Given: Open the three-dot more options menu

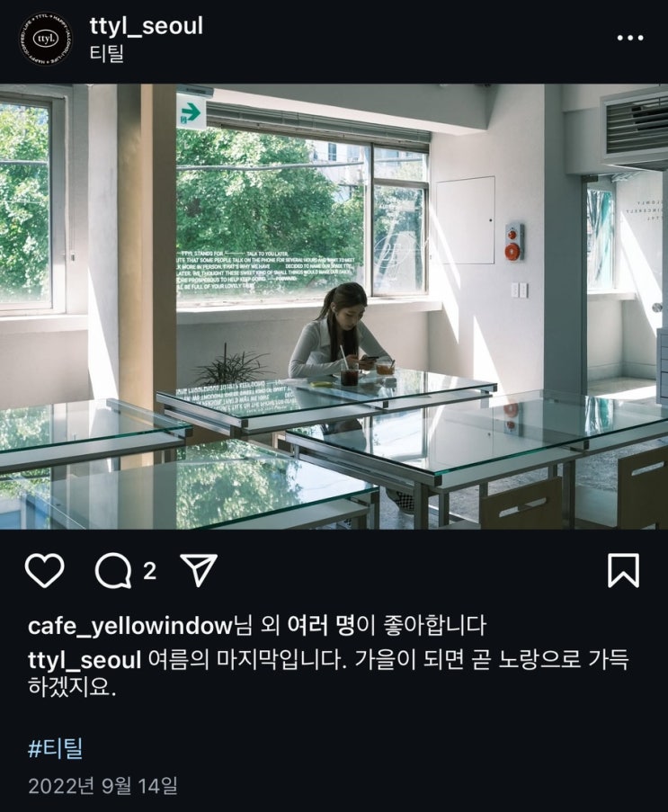Looking at the screenshot, I should click(x=630, y=38).
